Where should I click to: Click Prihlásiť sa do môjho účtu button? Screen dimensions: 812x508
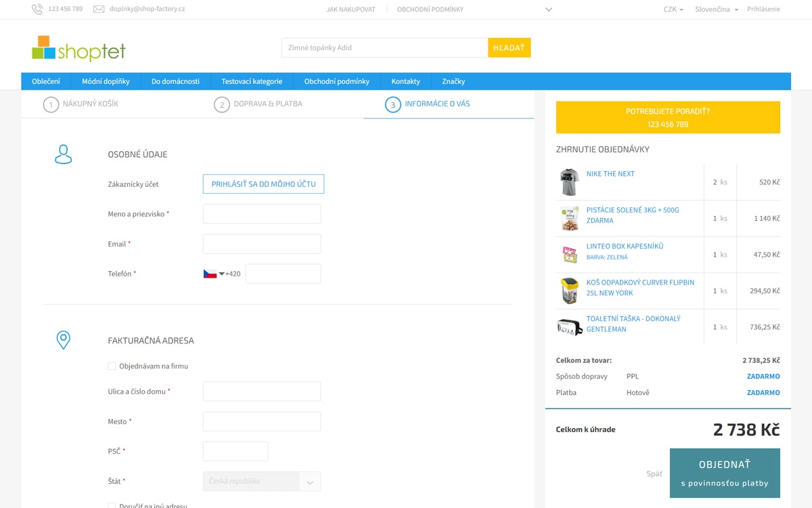coord(263,184)
